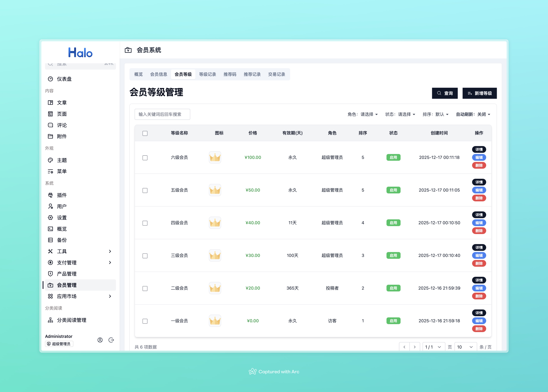This screenshot has height=392, width=548.
Task: Click the dashboard gauge icon
Action: 50,79
